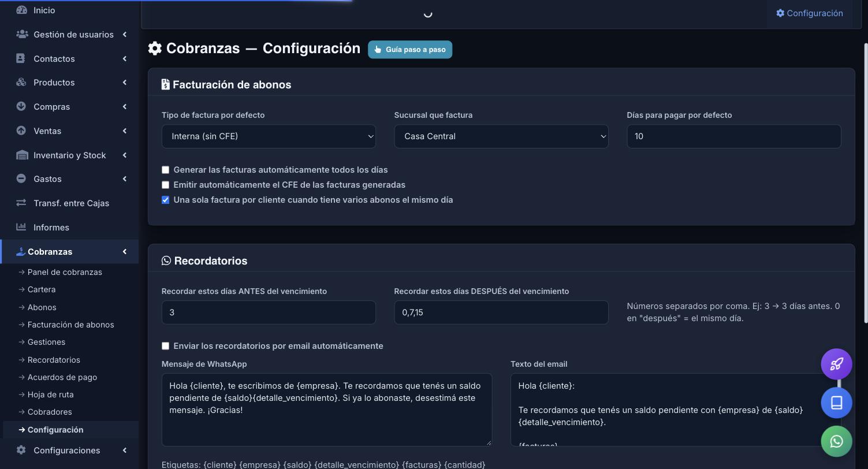Viewport: 868px width, 469px height.
Task: Click the Compras down-arrow circle icon
Action: (x=21, y=106)
